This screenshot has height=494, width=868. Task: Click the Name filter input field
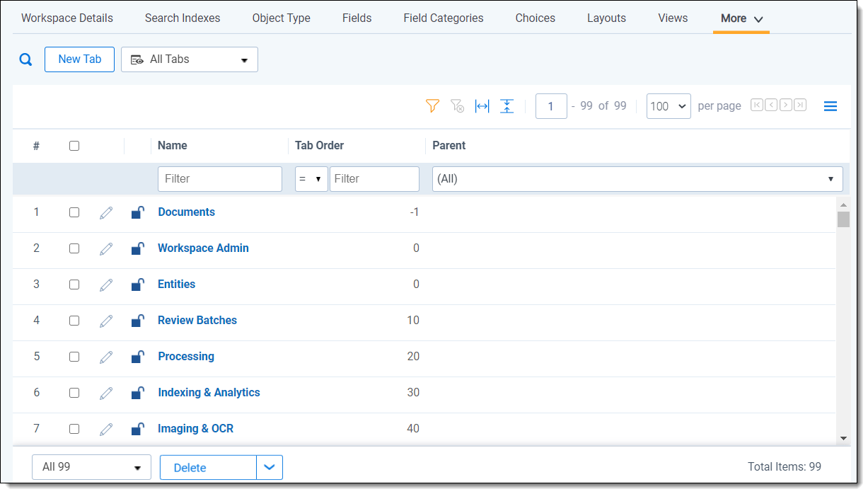coord(219,179)
